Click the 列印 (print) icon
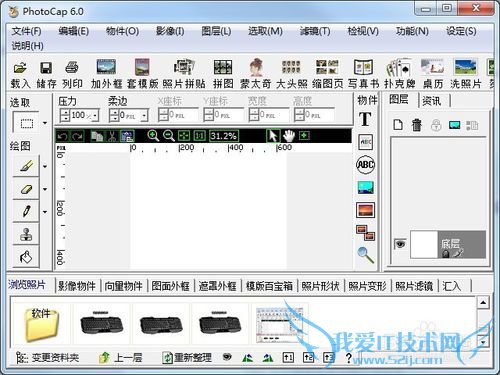Screen dimensions: 500x375 point(72,68)
